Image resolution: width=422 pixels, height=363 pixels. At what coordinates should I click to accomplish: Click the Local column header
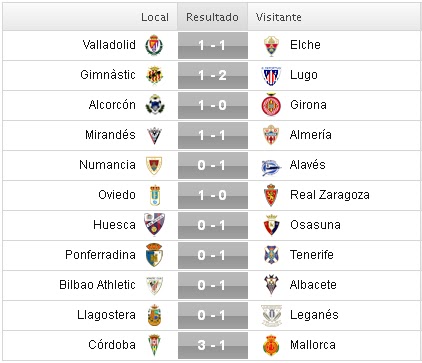point(155,17)
